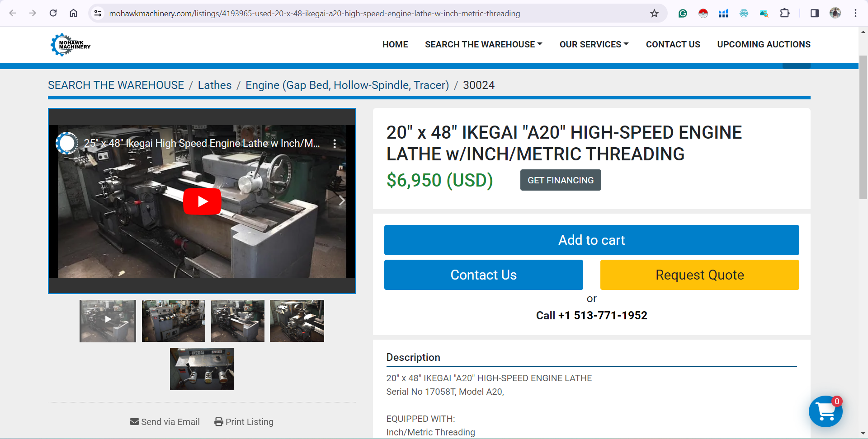Select the third lathe photo thumbnail
Screen dimensions: 868x439
click(x=238, y=321)
